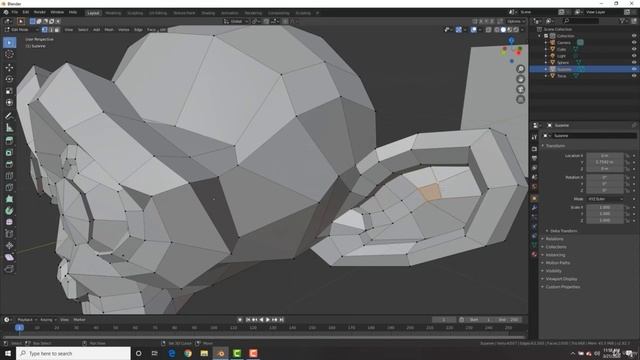This screenshot has width=640, height=360.
Task: Select the Measure tool
Action: [9, 128]
